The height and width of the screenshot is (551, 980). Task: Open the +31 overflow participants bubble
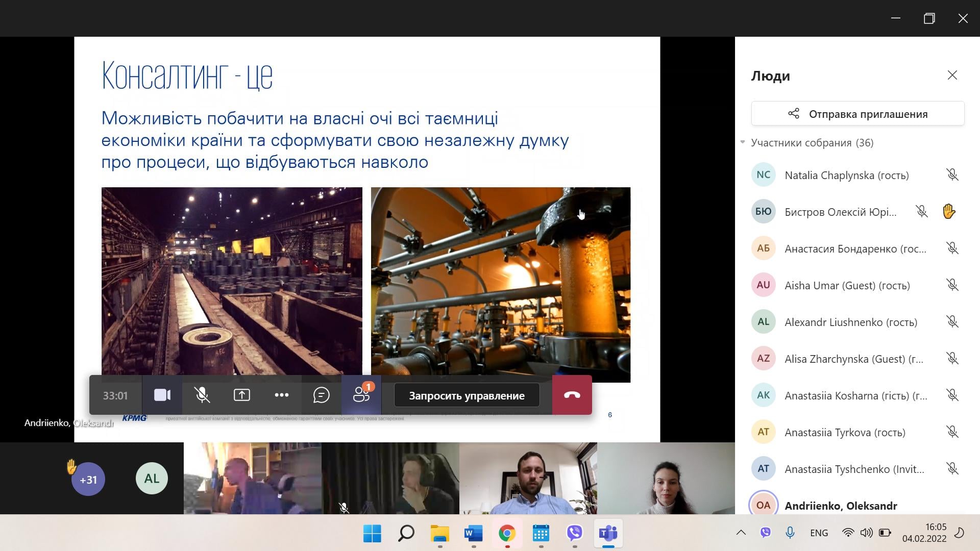88,480
